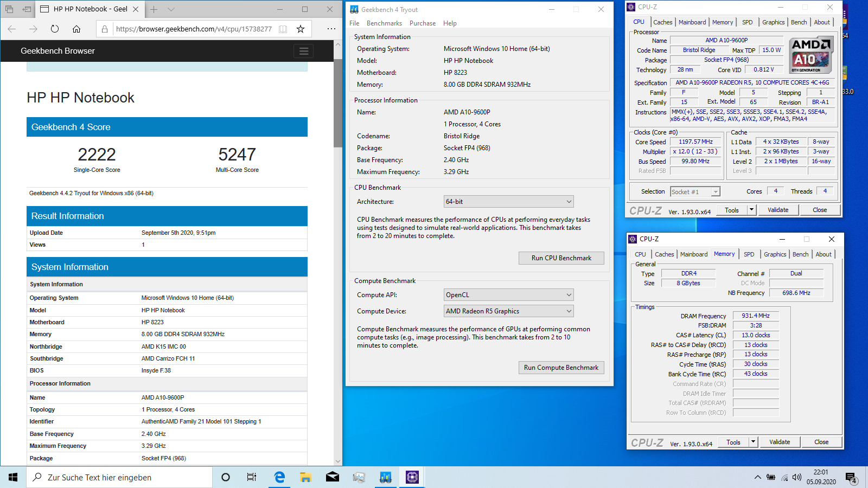868x488 pixels.
Task: Open Cortana circle icon
Action: pyautogui.click(x=226, y=477)
